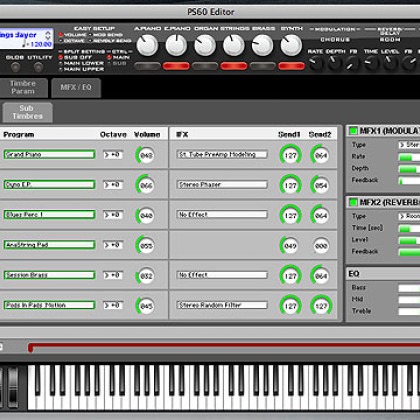
Task: Click the Send1 knob in AnaString Pad row
Action: point(290,246)
